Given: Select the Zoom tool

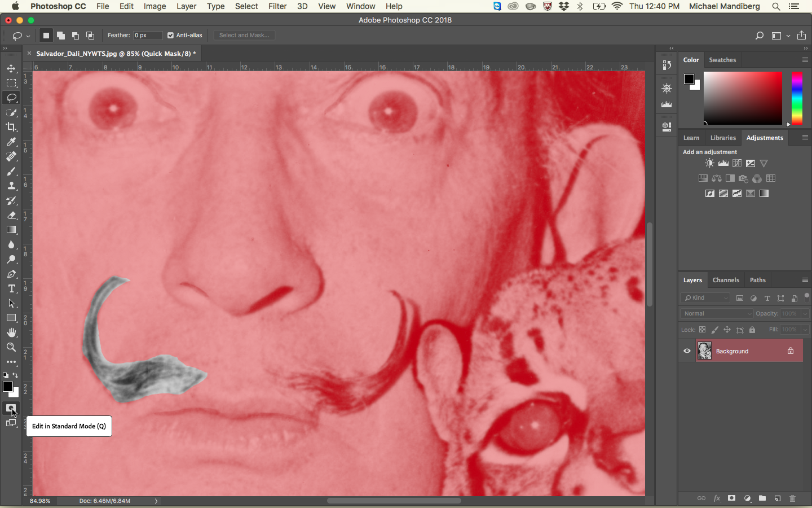Looking at the screenshot, I should [11, 347].
